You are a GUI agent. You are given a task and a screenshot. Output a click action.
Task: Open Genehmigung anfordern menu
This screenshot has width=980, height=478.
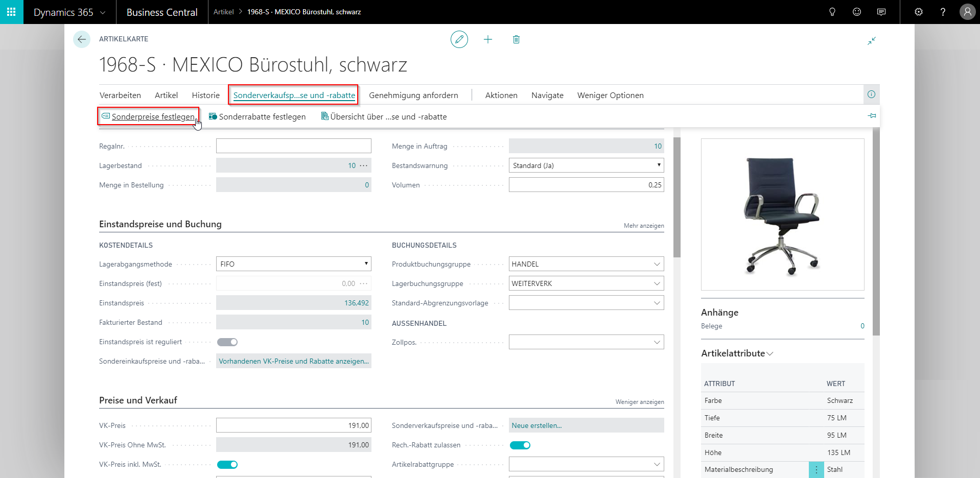413,95
